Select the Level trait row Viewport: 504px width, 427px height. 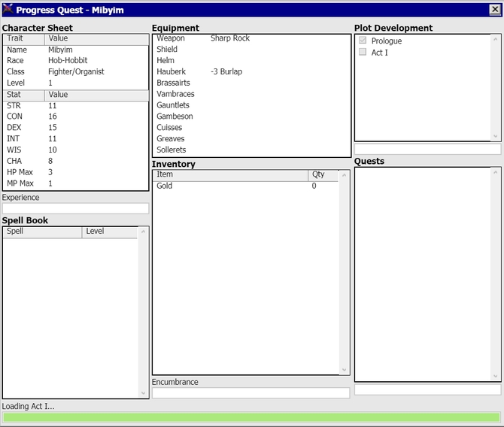[76, 83]
